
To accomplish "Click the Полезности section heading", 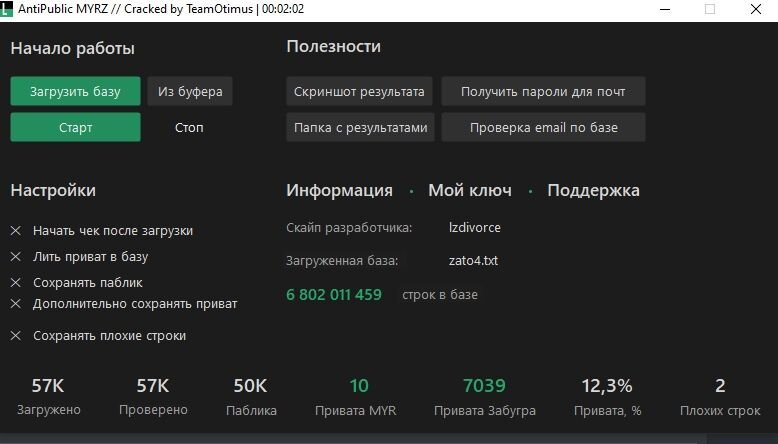I will [333, 47].
